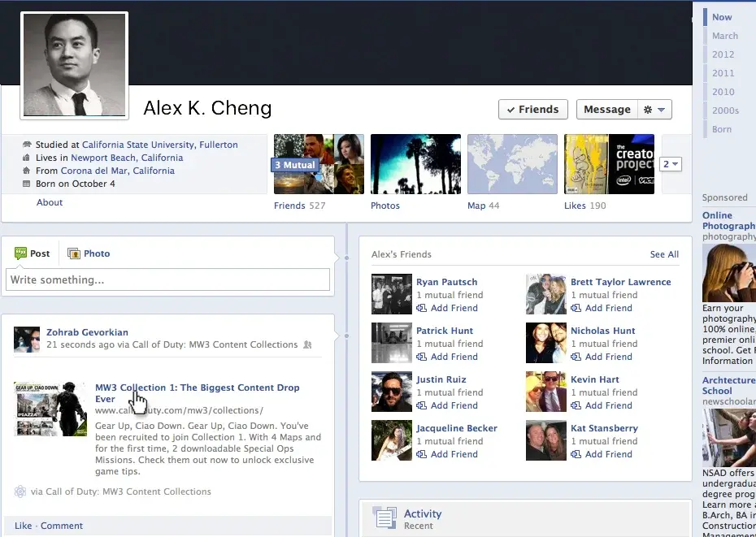Click in the Write something field
Viewport: 756px width, 537px height.
pyautogui.click(x=167, y=279)
